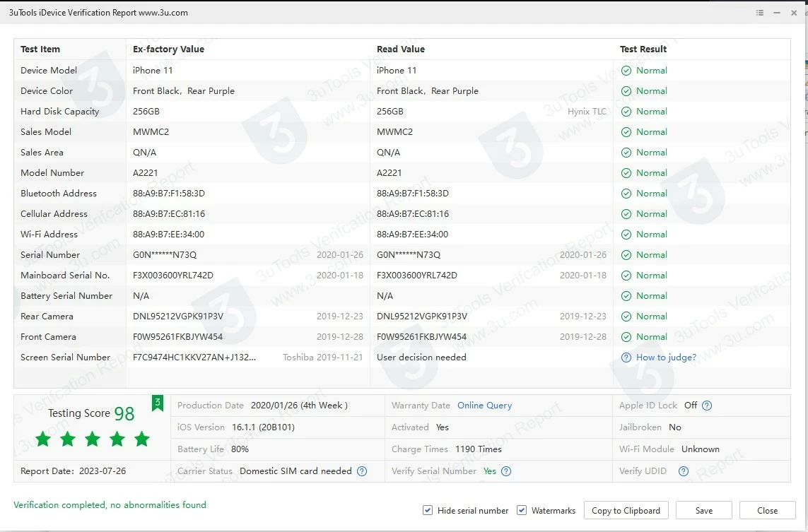Save the verification report
The width and height of the screenshot is (808, 532).
[704, 510]
